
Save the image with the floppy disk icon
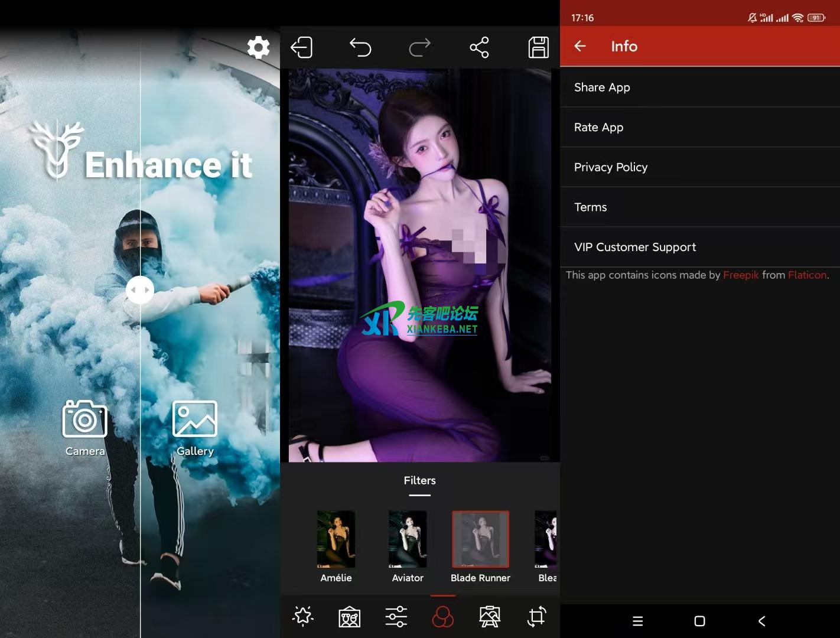pyautogui.click(x=538, y=47)
